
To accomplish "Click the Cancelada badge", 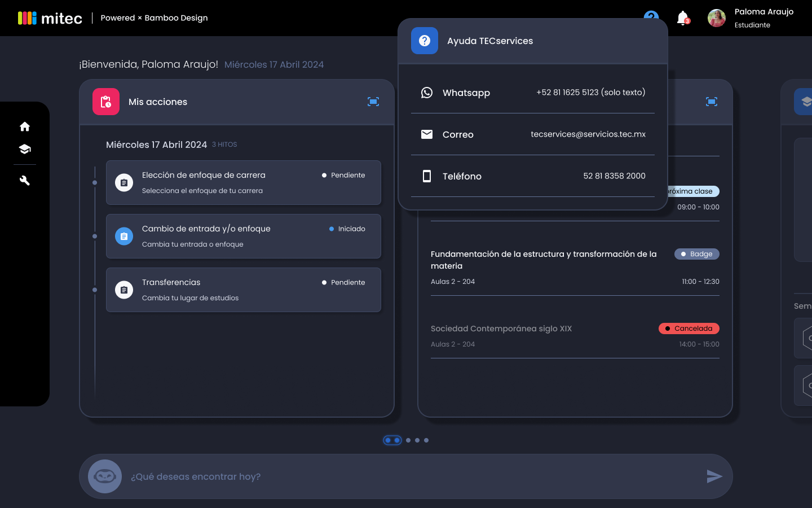I will tap(689, 329).
